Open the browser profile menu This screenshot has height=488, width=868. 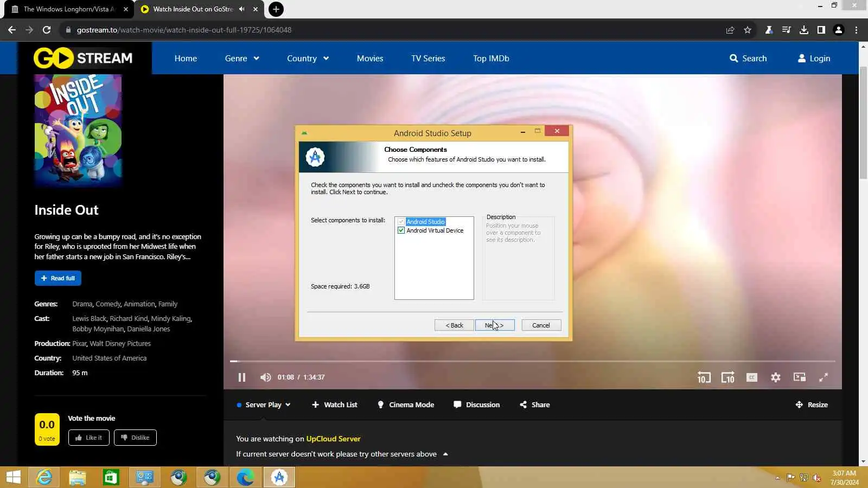839,30
